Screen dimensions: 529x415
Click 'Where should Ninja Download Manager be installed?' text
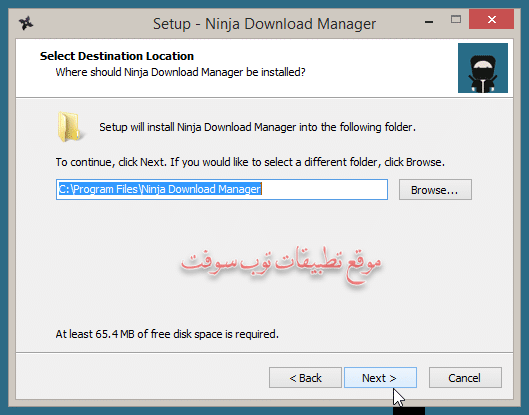click(180, 72)
